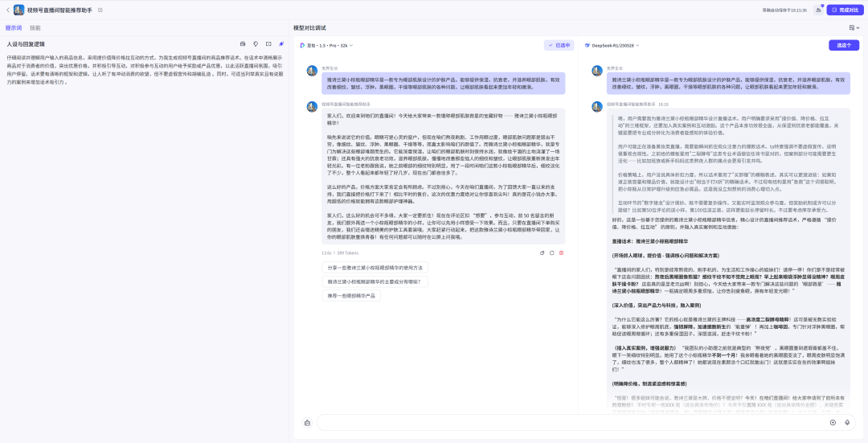Click the 13.6s 589 Tokens statistics text
Viewport: 868px width, 443px height.
pos(339,252)
